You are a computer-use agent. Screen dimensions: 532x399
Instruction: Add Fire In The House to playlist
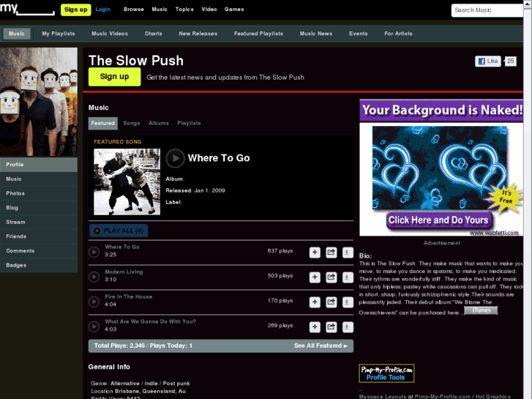tap(315, 302)
